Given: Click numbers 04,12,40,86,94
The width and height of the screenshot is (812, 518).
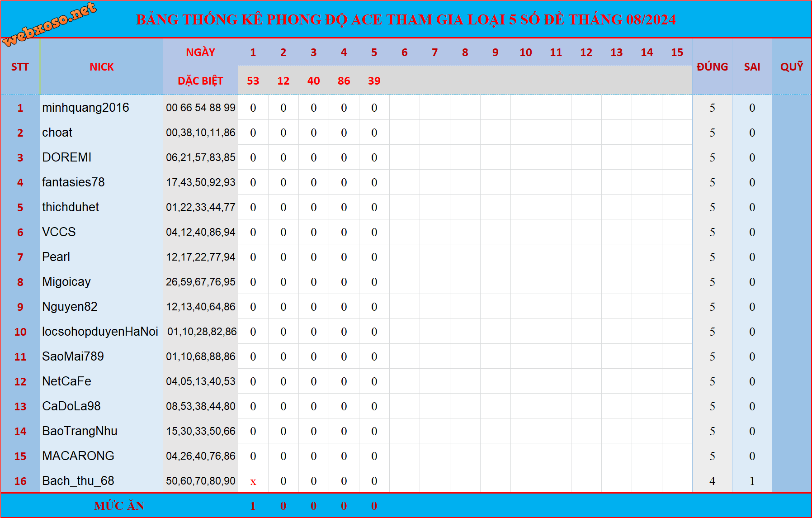Looking at the screenshot, I should point(201,232).
